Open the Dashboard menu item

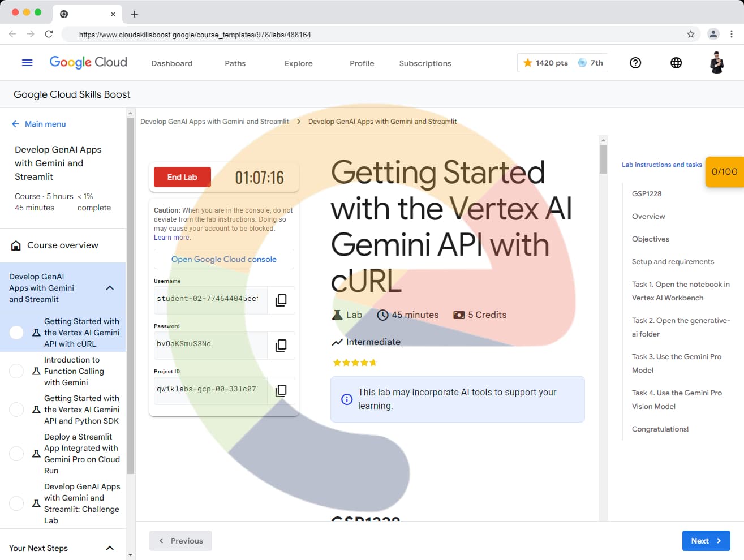(171, 63)
